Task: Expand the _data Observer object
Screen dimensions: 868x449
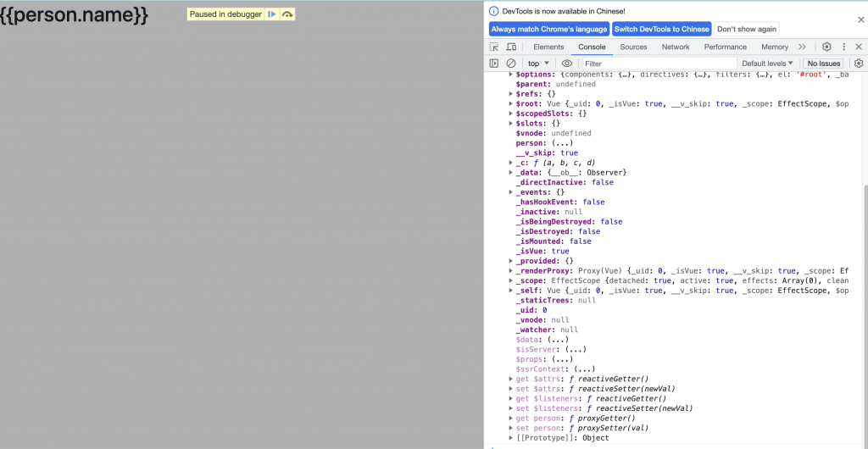Action: pos(511,173)
